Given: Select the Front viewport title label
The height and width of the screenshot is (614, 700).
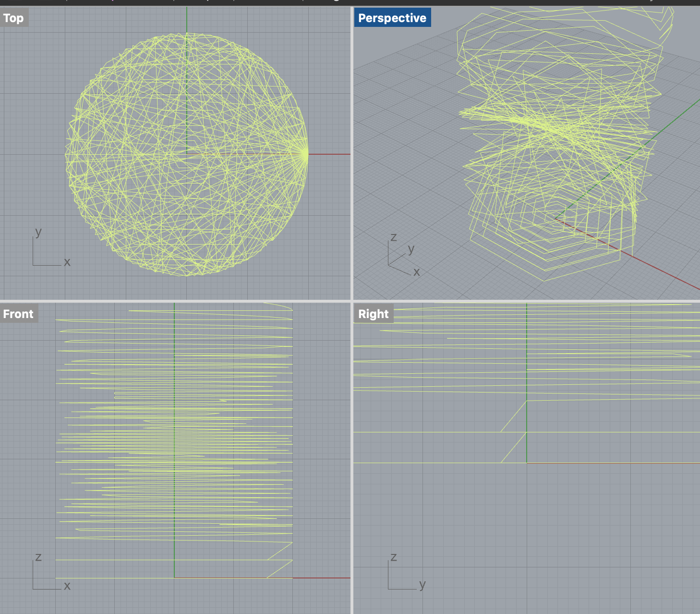Looking at the screenshot, I should (x=19, y=314).
